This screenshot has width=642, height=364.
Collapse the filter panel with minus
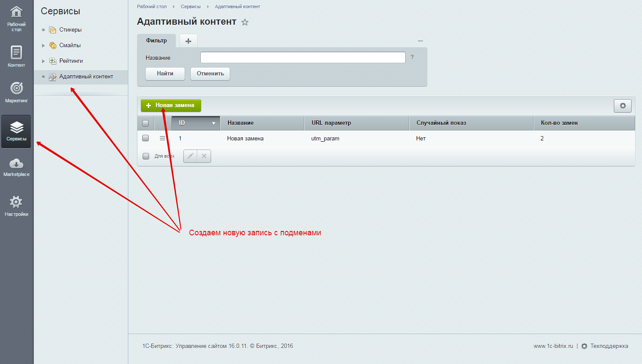click(x=420, y=41)
